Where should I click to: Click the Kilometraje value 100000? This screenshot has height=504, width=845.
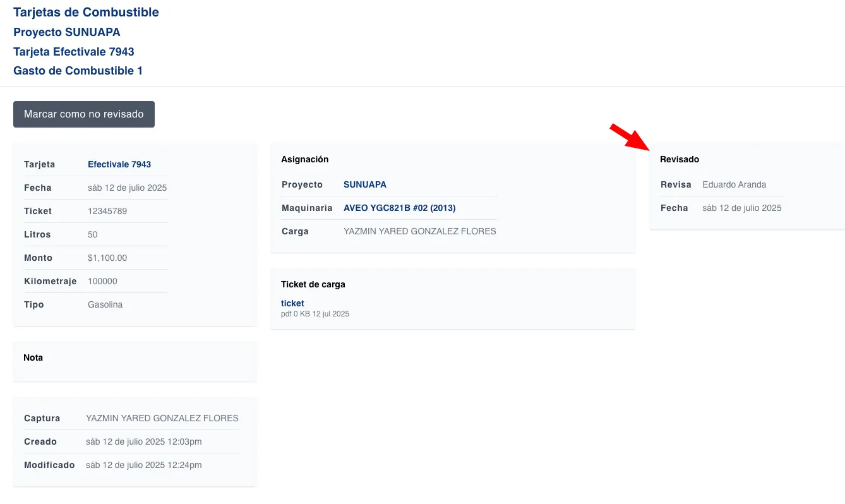(x=102, y=281)
